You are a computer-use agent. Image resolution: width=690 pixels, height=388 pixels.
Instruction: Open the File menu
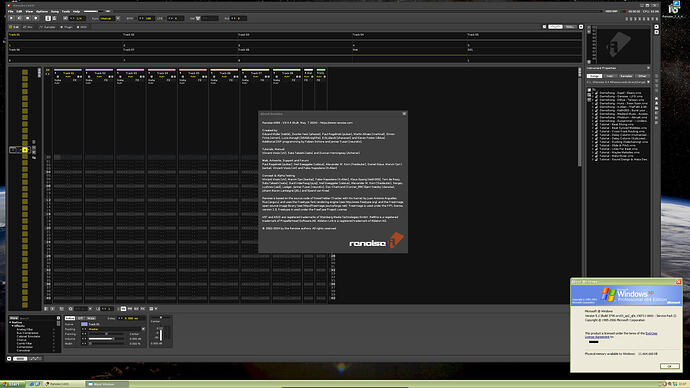(11, 11)
